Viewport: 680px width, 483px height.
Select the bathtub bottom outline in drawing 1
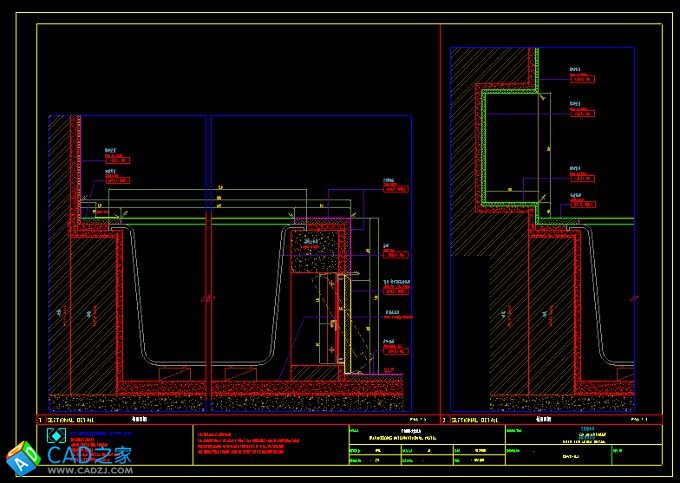(206, 363)
